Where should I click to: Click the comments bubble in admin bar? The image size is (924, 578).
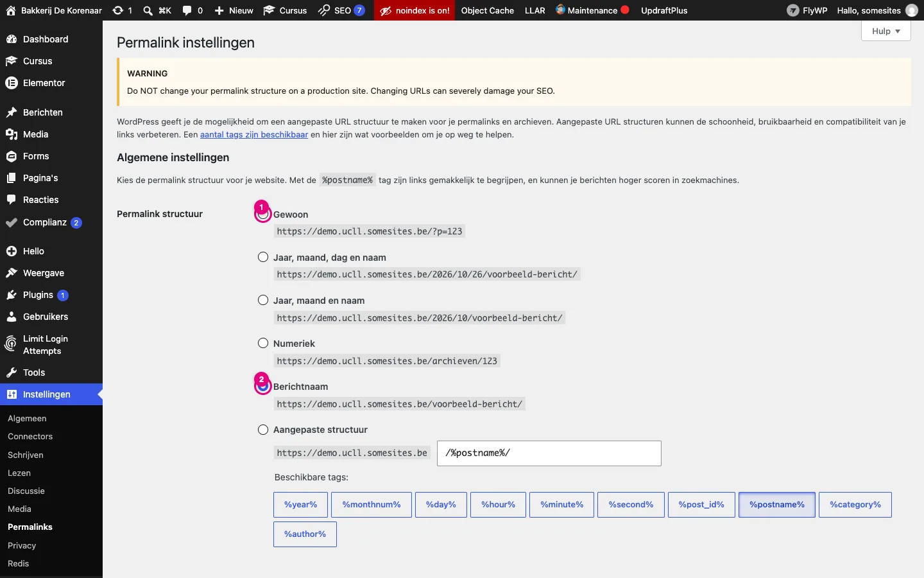[187, 10]
